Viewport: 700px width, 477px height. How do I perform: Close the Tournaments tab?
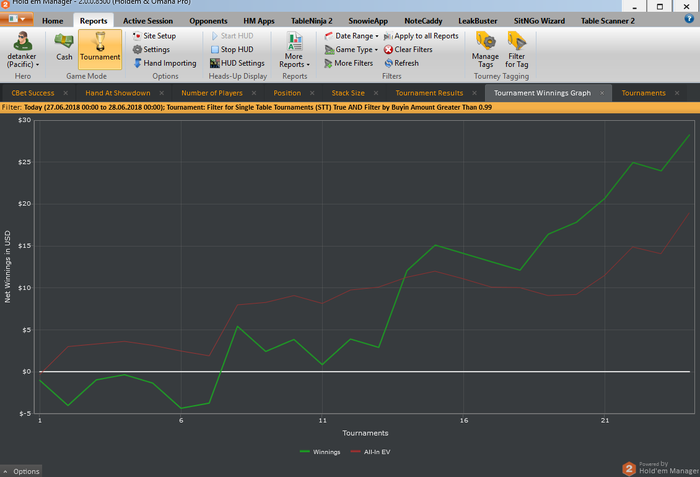click(677, 93)
